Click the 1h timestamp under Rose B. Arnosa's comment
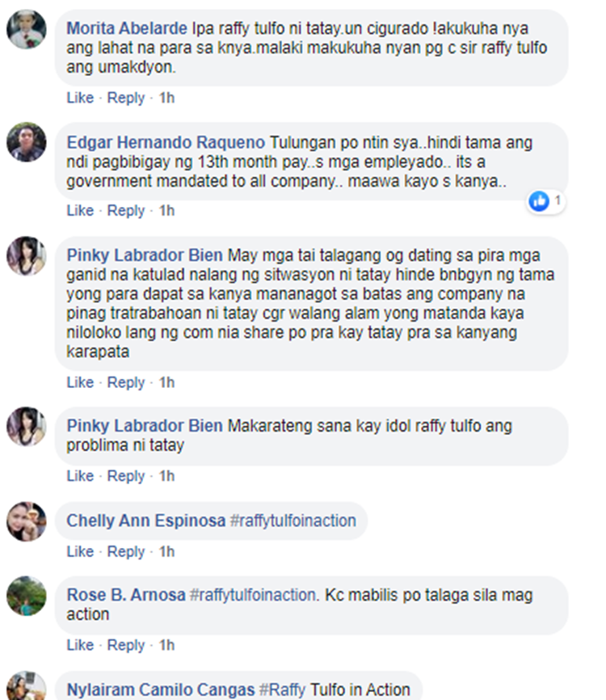606x700 pixels. 167,645
